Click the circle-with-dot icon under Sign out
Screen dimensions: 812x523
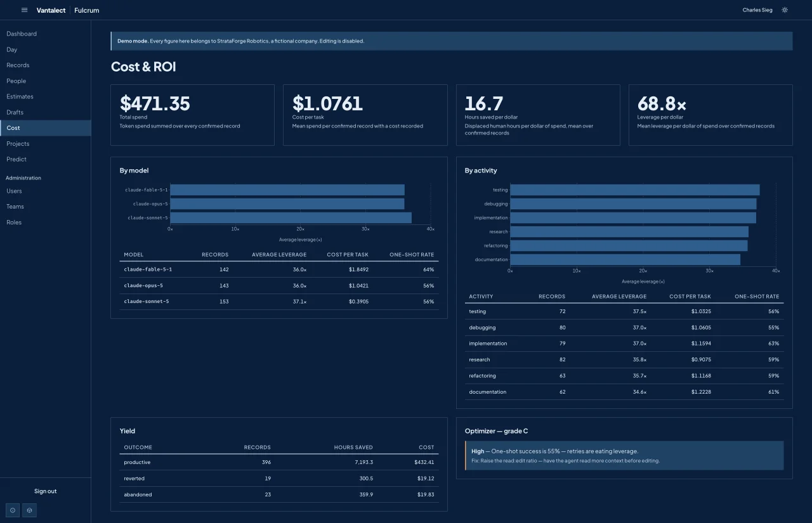point(11,510)
